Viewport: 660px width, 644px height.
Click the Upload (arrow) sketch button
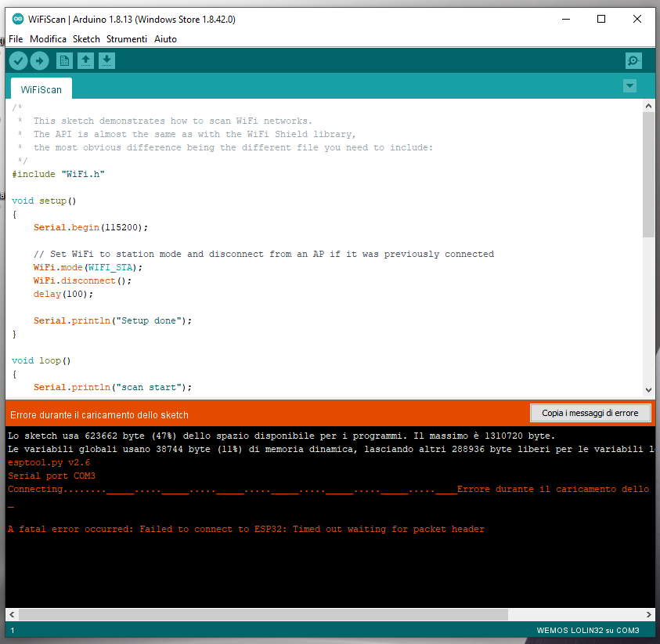pos(40,61)
